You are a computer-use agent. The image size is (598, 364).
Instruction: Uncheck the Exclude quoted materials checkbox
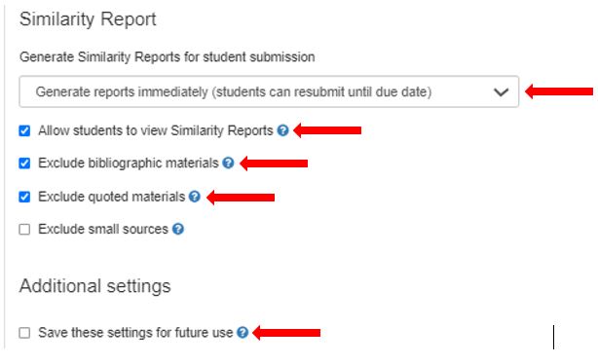coord(24,197)
